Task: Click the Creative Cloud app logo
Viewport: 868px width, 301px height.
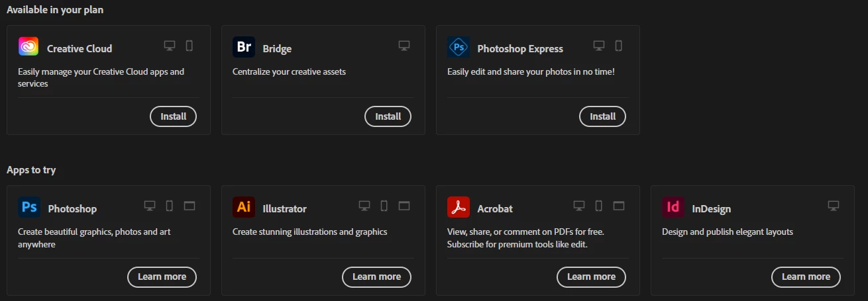Action: click(x=28, y=47)
